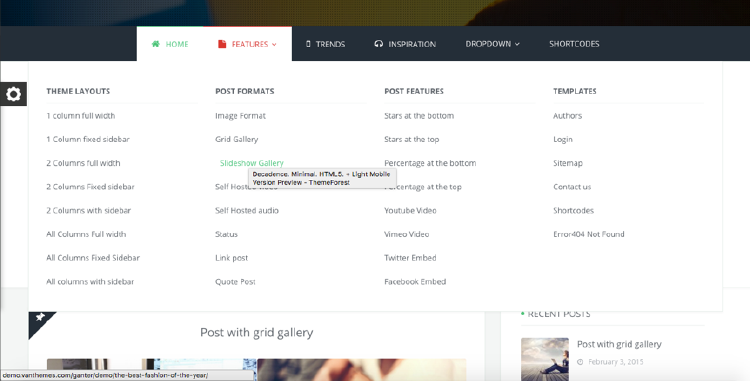Open the Twitter Embed link
This screenshot has width=750, height=381.
click(410, 258)
